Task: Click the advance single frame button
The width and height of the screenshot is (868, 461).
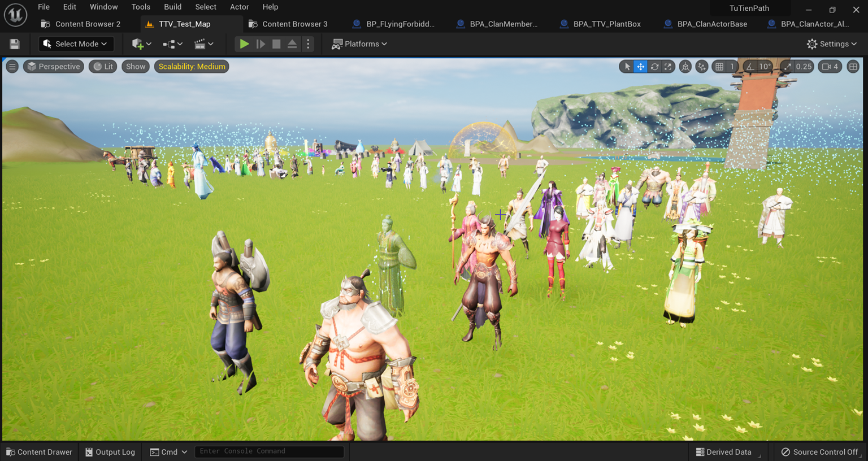Action: tap(261, 44)
